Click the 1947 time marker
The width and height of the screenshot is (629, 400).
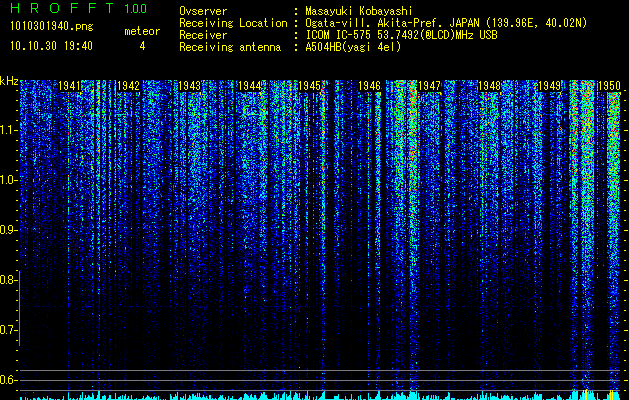[430, 86]
